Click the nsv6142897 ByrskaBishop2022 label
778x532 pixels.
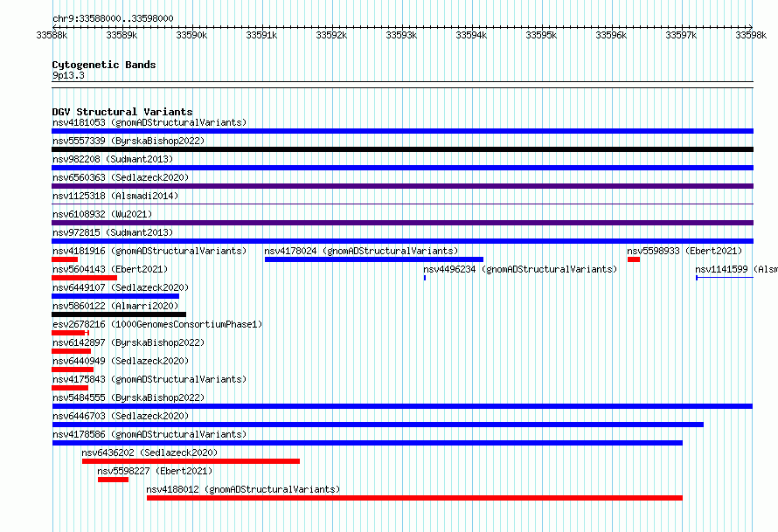(129, 342)
